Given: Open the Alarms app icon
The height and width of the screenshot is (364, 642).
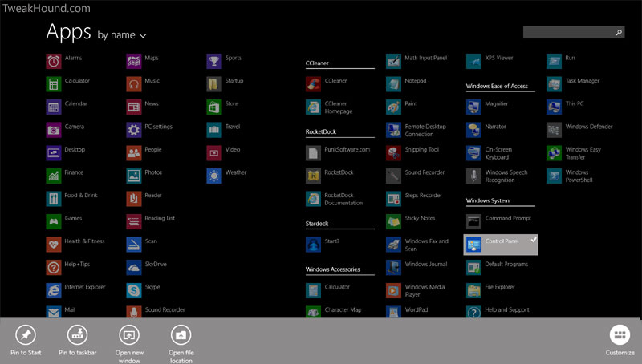Looking at the screenshot, I should (x=54, y=62).
